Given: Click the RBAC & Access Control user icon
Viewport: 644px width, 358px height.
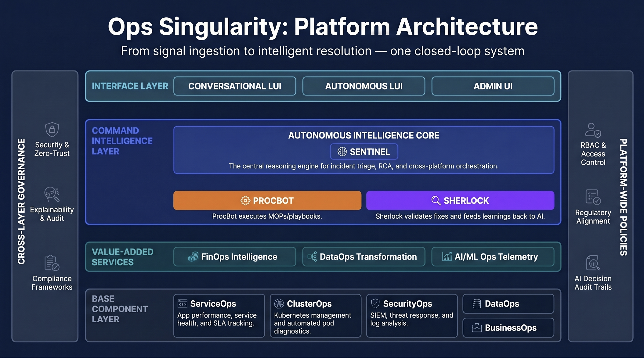Looking at the screenshot, I should pos(593,130).
